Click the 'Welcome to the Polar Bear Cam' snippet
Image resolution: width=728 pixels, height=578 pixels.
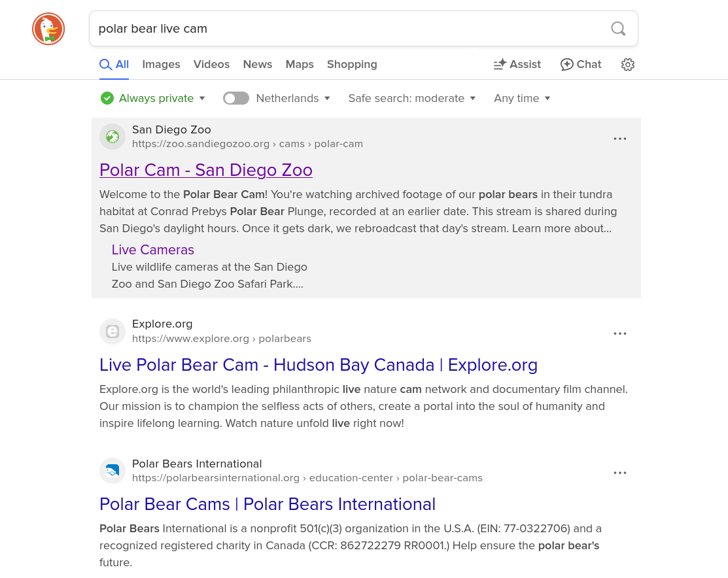358,212
